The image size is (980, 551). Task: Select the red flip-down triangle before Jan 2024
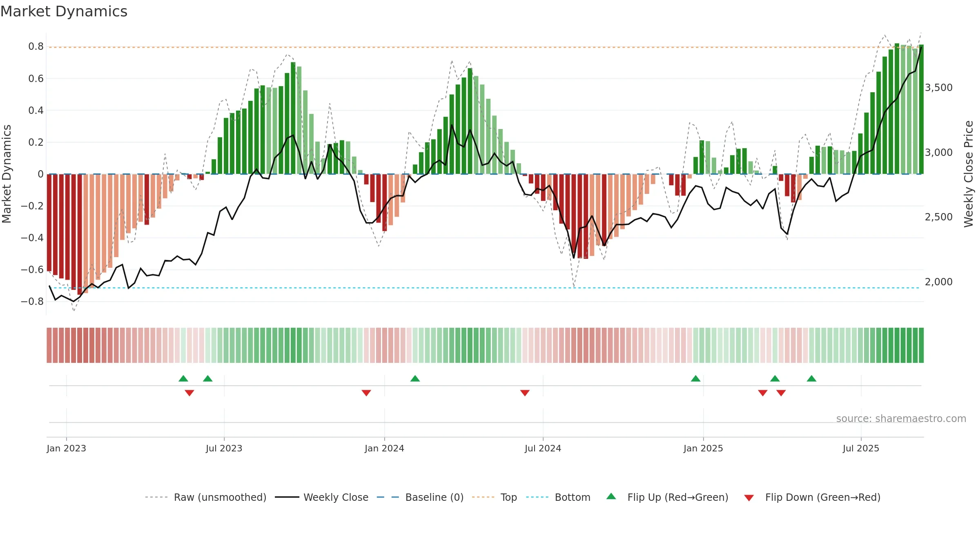[366, 393]
